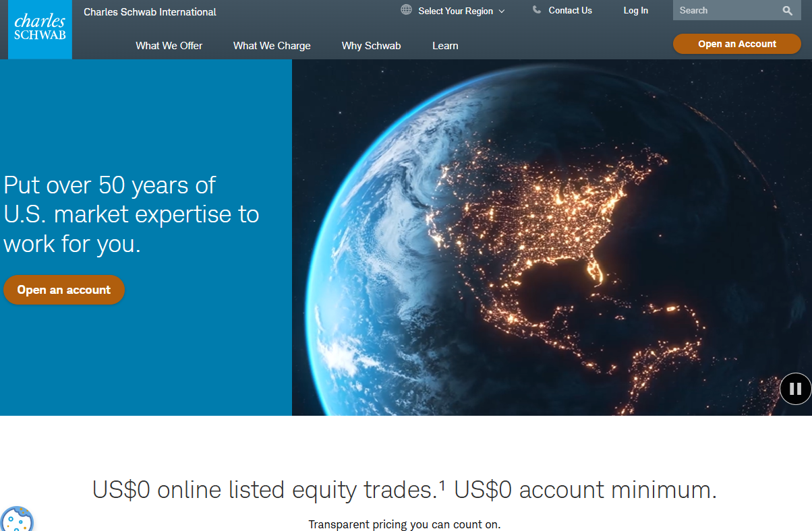Focus the Search input field
The image size is (812, 531).
coord(727,10)
